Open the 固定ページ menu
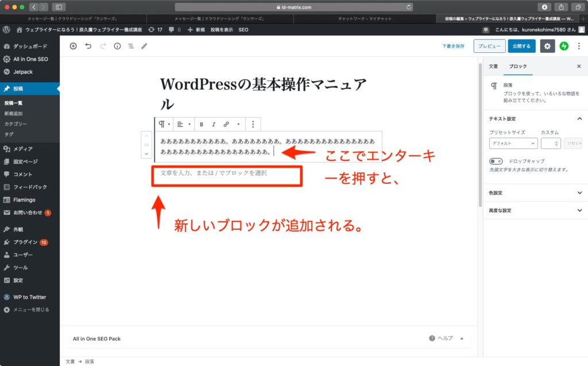 (30, 161)
